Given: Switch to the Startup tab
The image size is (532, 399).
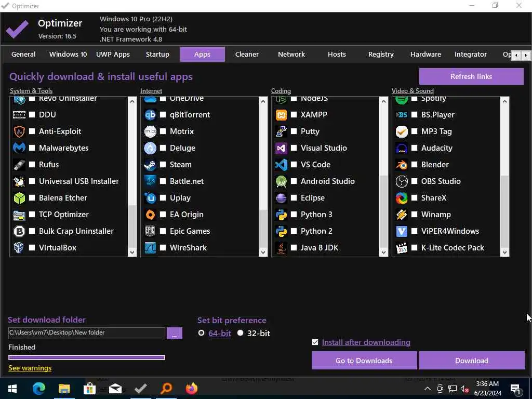Looking at the screenshot, I should [x=157, y=54].
